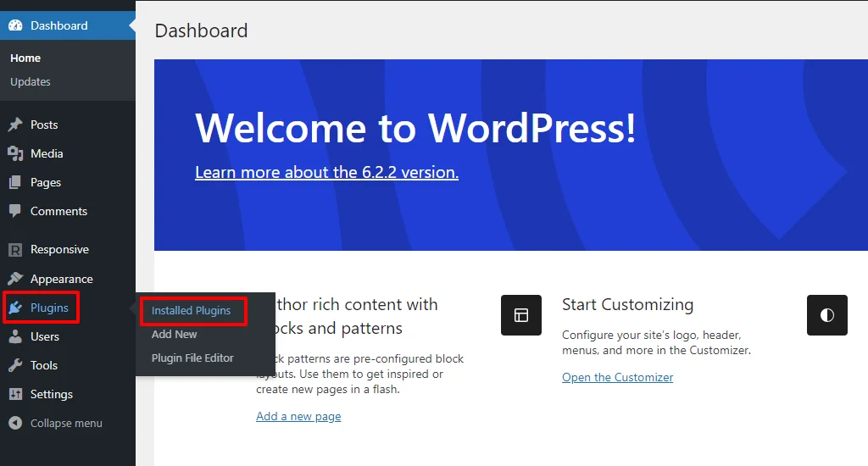Click the Media icon in sidebar
Screen dimensions: 868x466
coord(15,153)
